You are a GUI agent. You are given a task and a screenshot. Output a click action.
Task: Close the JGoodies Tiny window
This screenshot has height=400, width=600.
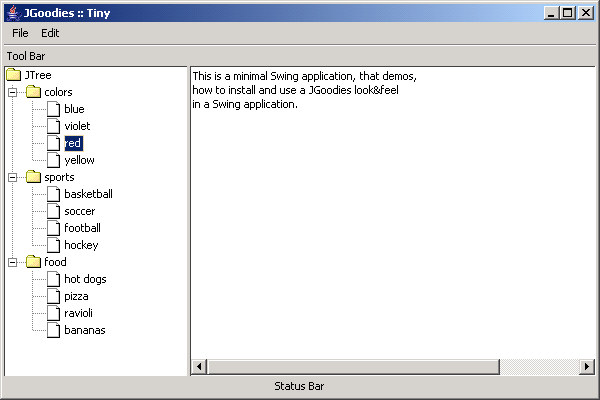pos(586,13)
